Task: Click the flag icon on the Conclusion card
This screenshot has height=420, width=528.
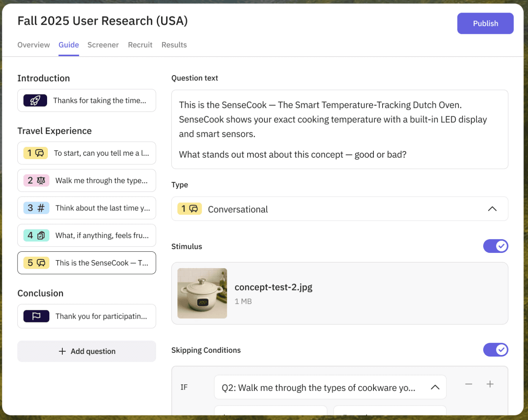Action: 36,316
